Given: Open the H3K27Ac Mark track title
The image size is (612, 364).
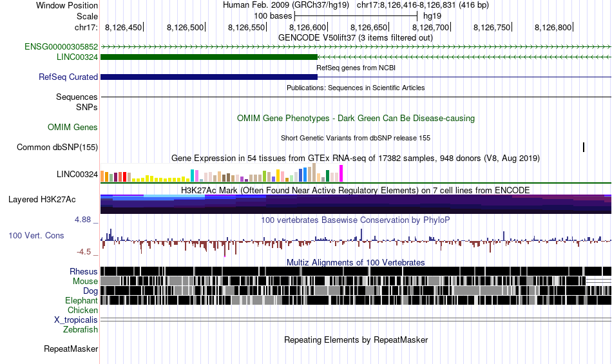Looking at the screenshot, I should (356, 191).
